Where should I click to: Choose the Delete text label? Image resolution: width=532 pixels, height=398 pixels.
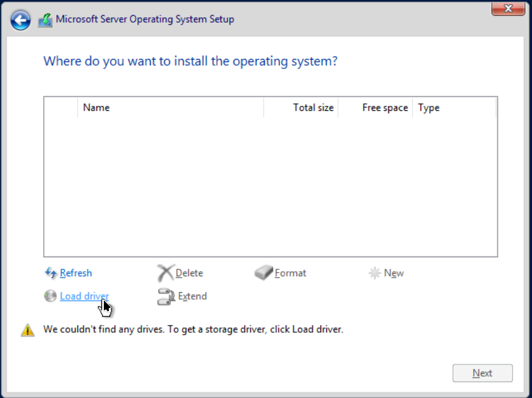(189, 273)
